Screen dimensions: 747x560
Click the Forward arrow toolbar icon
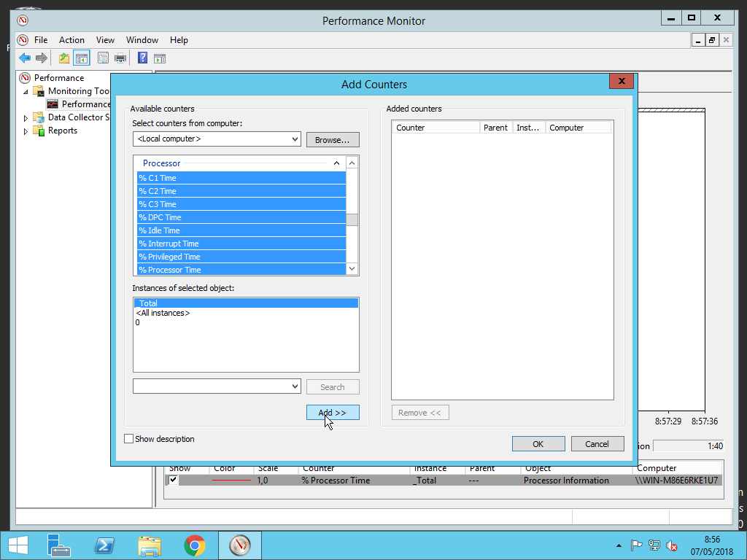42,58
